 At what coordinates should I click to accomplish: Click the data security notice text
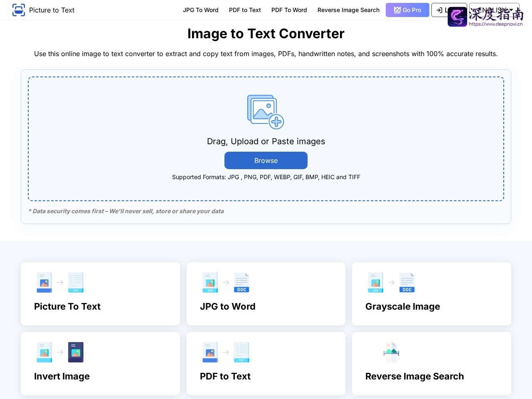[126, 211]
